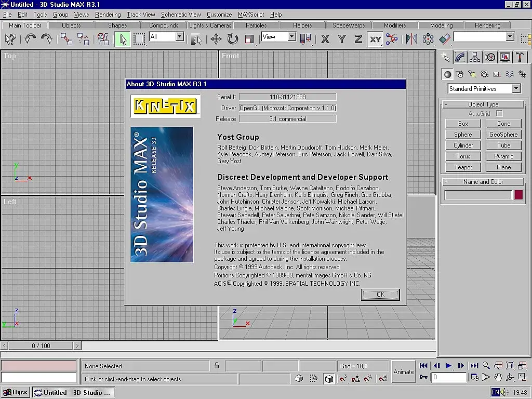The image size is (532, 399).
Task: Switch to Cameras category icon
Action: pyautogui.click(x=484, y=74)
